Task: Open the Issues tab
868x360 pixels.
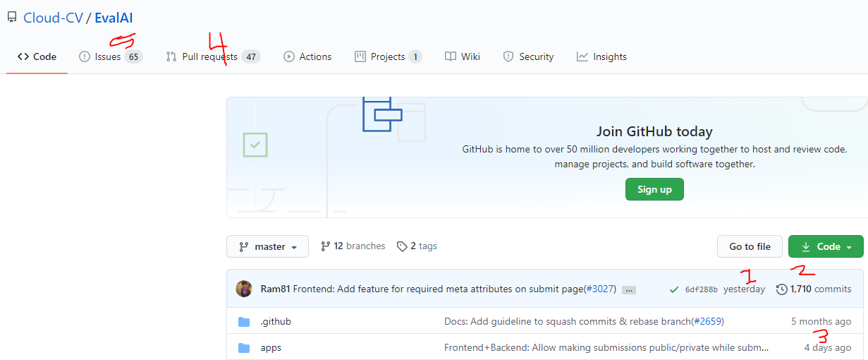Action: 110,56
